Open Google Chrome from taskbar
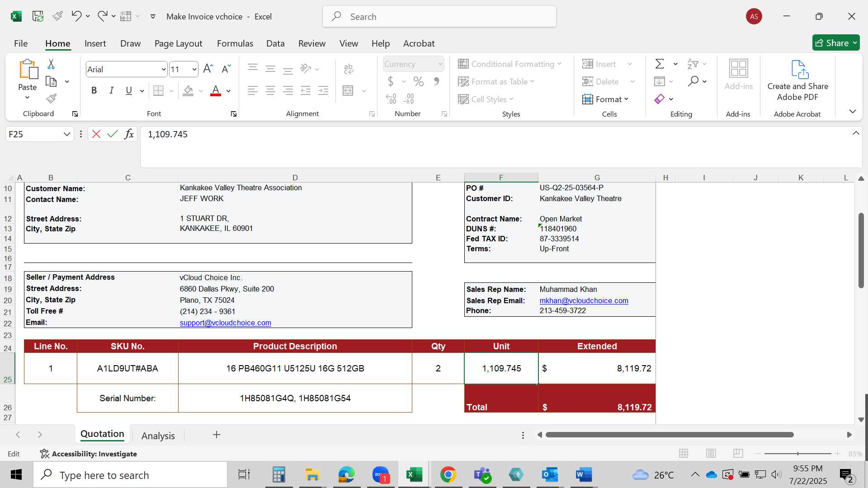The height and width of the screenshot is (488, 868). (448, 474)
